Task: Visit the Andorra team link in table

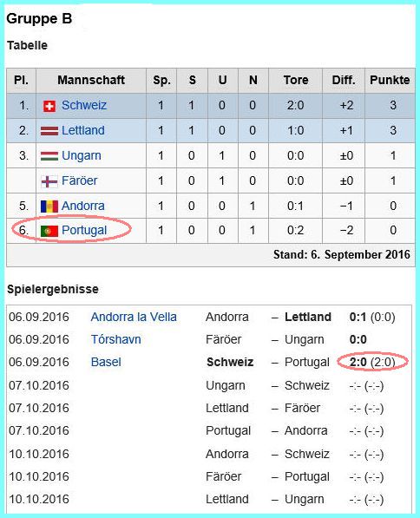Action: click(83, 206)
